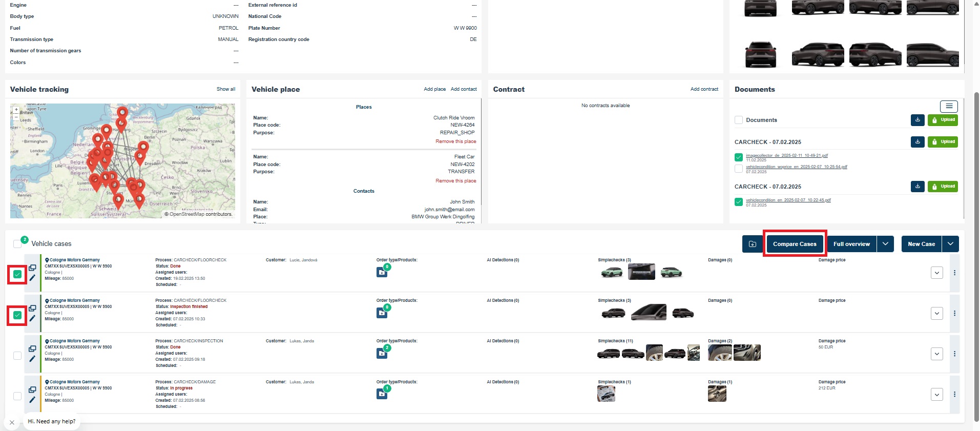Uncheck the first CARCHECK/FLOORCHECK case checkbox

[x=17, y=275]
